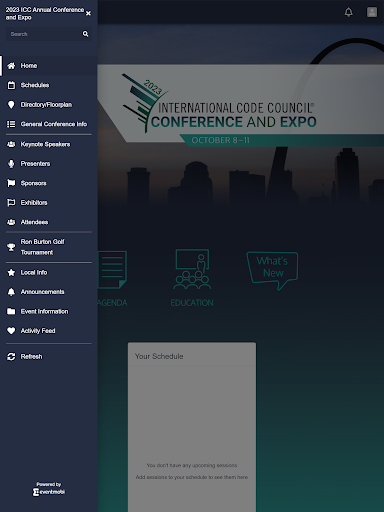View Keynote Speakers list
Screen dimensions: 384x512
click(x=49, y=144)
